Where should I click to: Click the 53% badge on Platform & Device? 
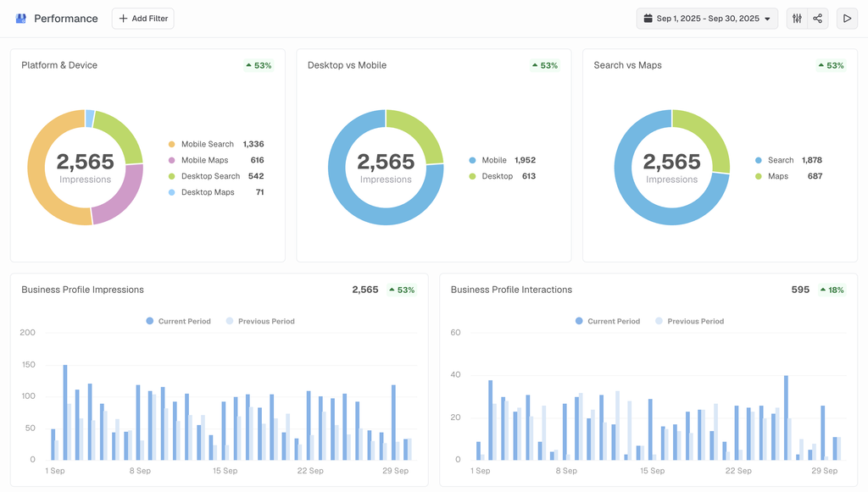[259, 65]
